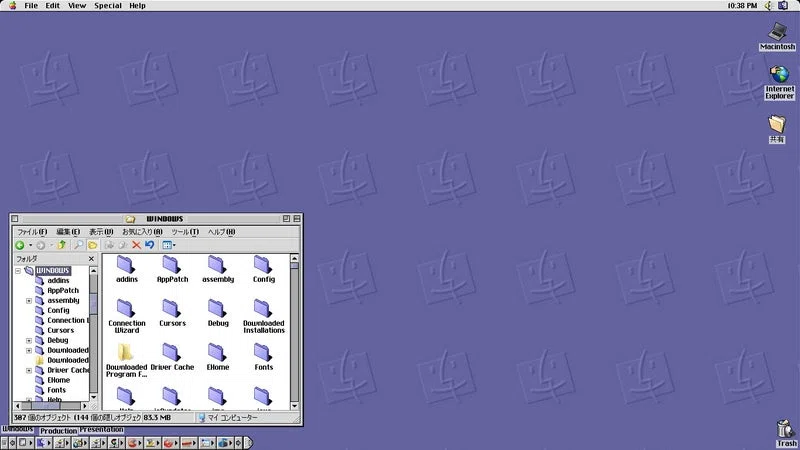This screenshot has width=800, height=450.
Task: Click the blue Undo arrow icon
Action: tap(149, 245)
